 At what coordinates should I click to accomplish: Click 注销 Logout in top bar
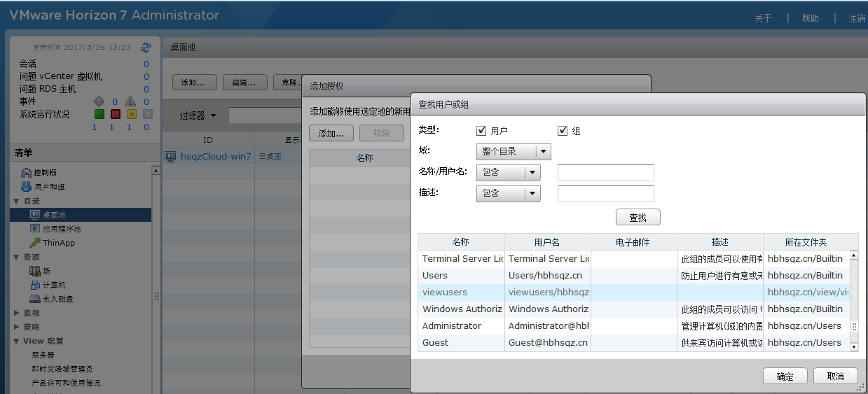point(857,18)
